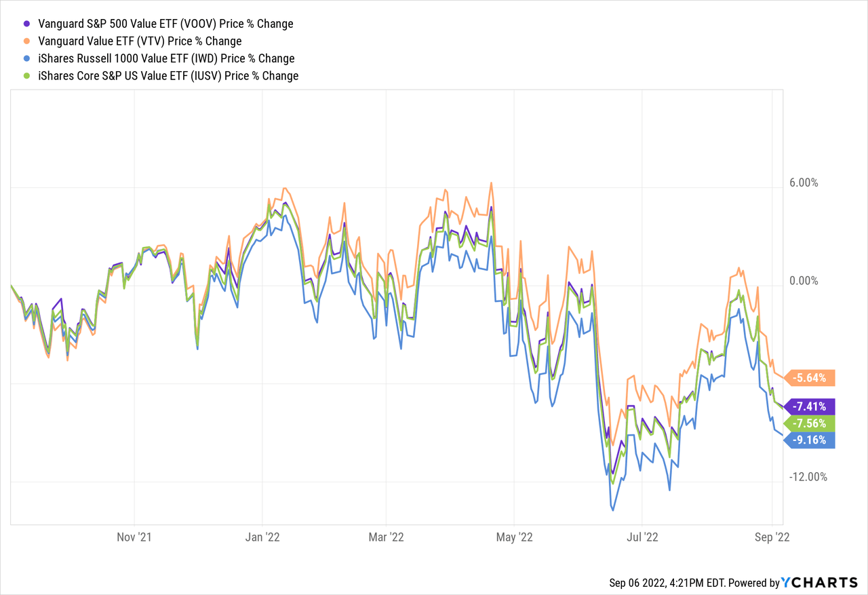Click the -7.41% purple value flag

(x=810, y=406)
